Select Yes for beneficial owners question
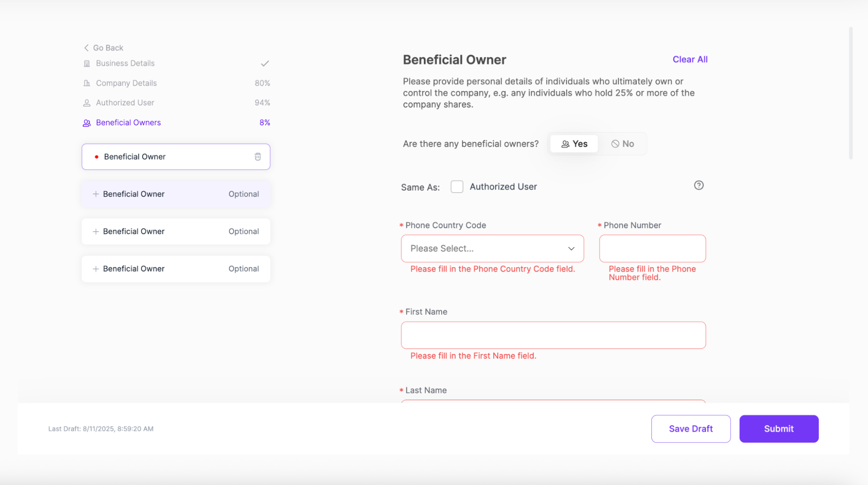Viewport: 868px width, 485px height. click(x=574, y=144)
